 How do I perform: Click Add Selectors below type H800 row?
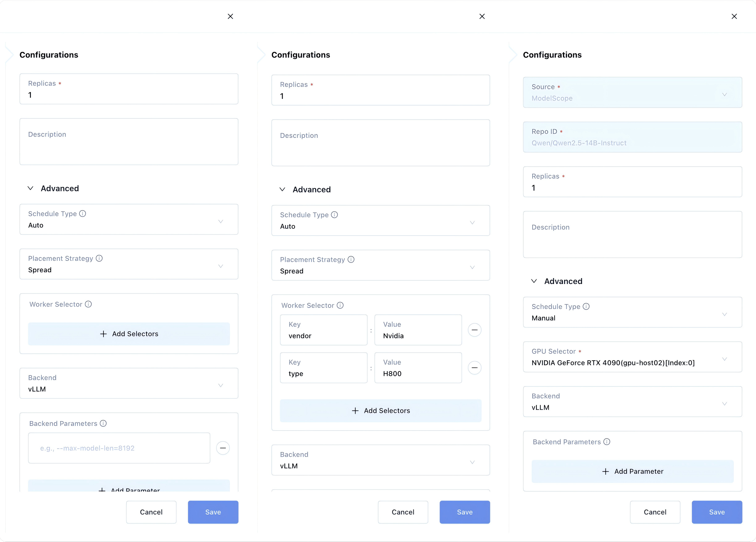(x=380, y=411)
